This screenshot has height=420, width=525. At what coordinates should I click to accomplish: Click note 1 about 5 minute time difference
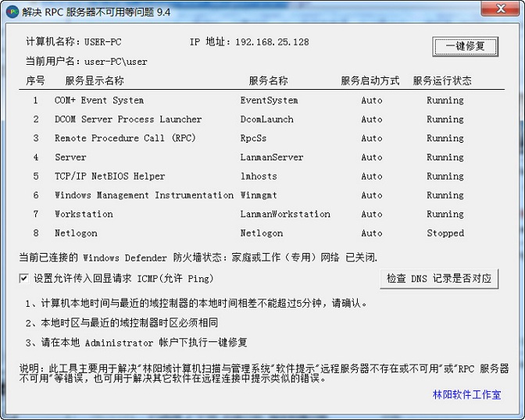(197, 303)
